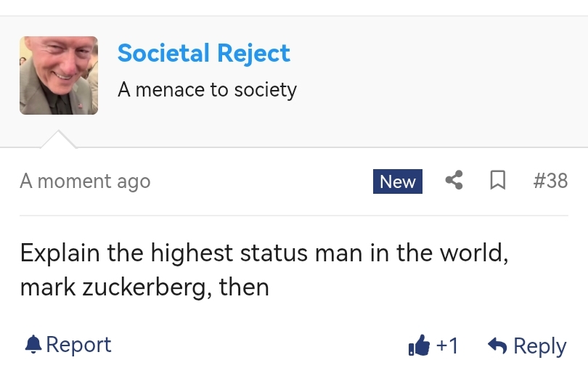
Task: View the +1 reaction count
Action: tap(447, 345)
